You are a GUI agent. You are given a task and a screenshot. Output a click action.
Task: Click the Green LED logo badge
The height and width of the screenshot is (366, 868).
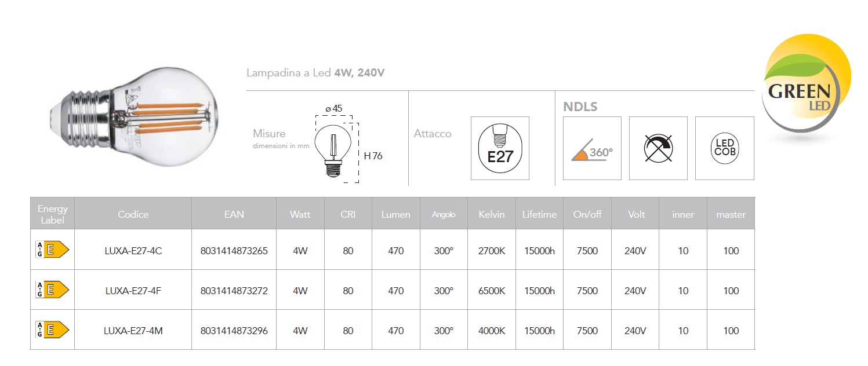point(806,84)
